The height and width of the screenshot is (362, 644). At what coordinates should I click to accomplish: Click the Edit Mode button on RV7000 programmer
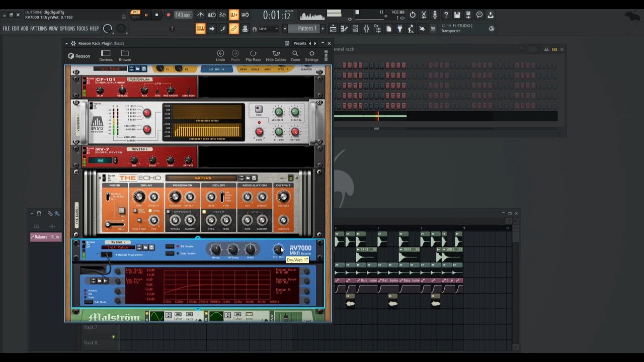pyautogui.click(x=89, y=302)
